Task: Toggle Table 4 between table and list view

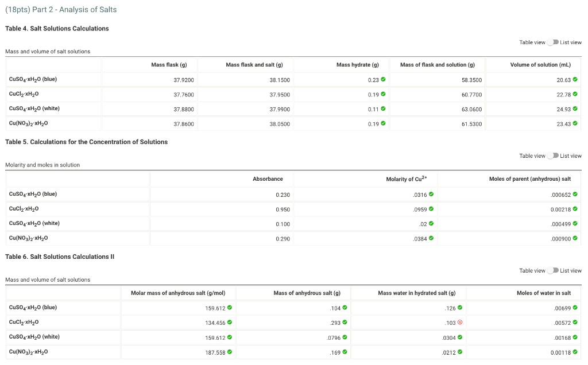Action: (553, 42)
